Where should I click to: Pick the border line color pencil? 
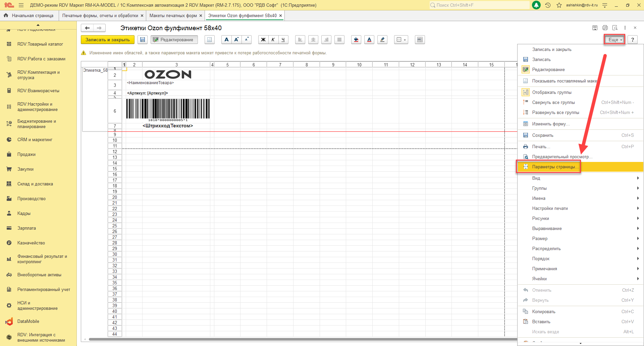click(x=382, y=40)
